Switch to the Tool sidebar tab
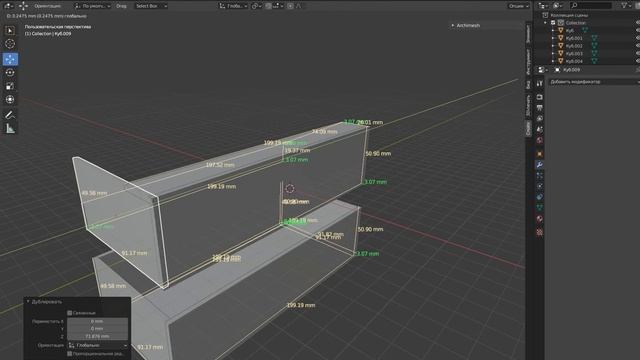Viewport: 640px width, 360px height. tap(528, 62)
